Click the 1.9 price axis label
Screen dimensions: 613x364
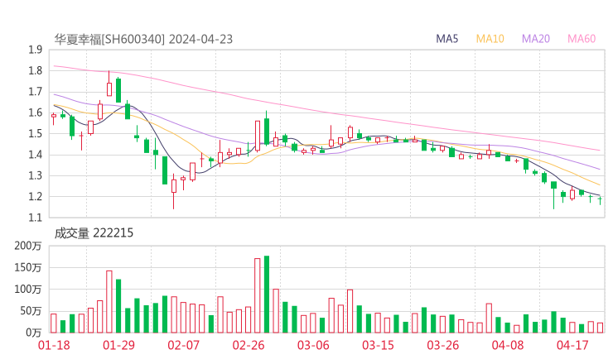click(35, 50)
